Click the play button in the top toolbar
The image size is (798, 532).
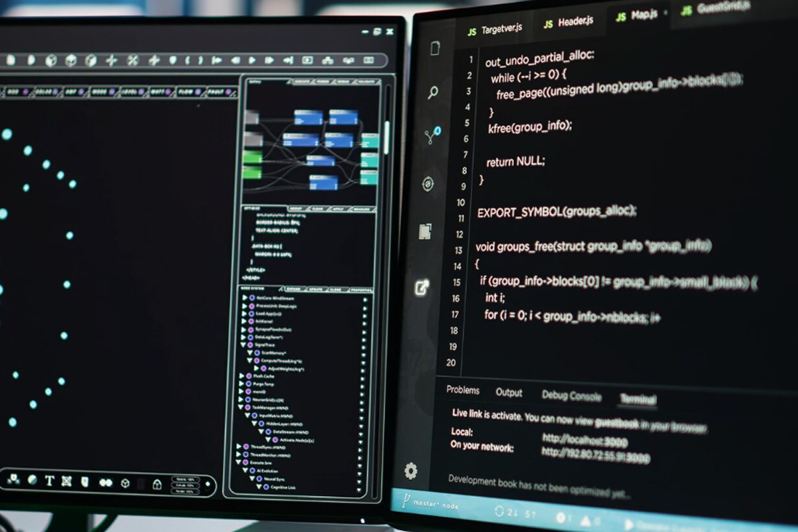point(252,61)
